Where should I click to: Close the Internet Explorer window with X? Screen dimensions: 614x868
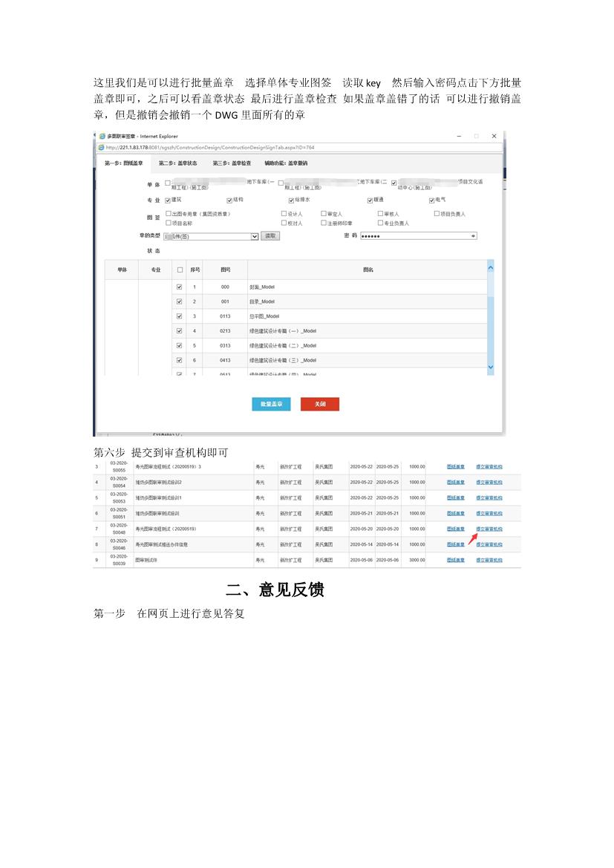pos(494,136)
